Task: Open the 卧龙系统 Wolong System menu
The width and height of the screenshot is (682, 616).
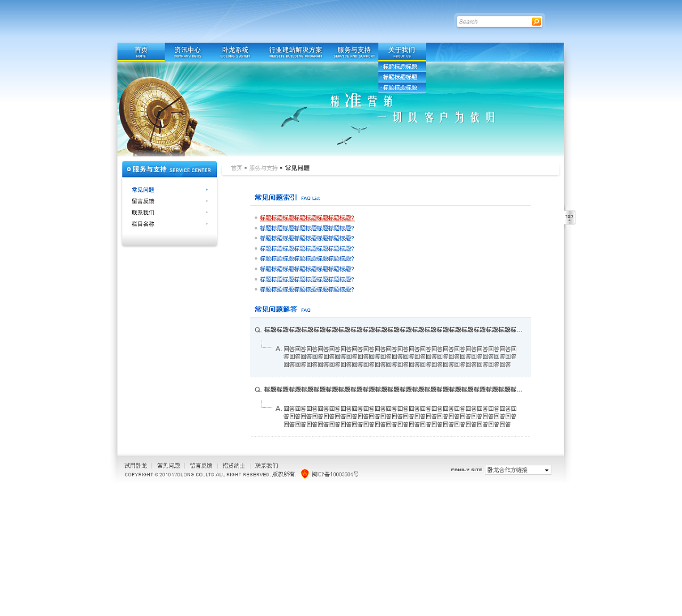Action: pyautogui.click(x=235, y=52)
